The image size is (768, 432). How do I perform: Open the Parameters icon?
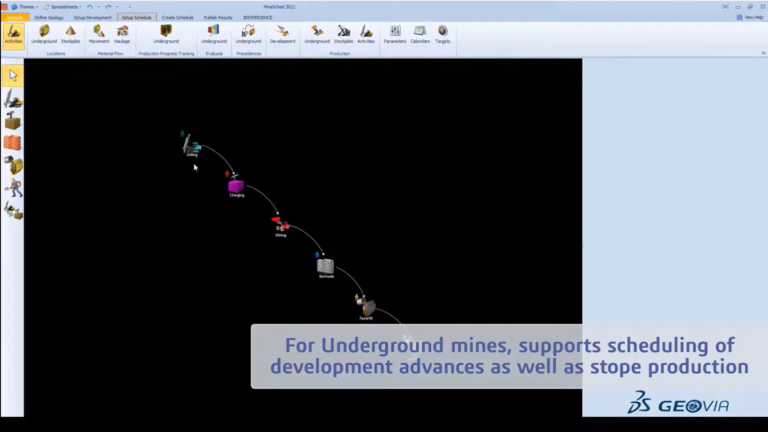click(x=395, y=35)
